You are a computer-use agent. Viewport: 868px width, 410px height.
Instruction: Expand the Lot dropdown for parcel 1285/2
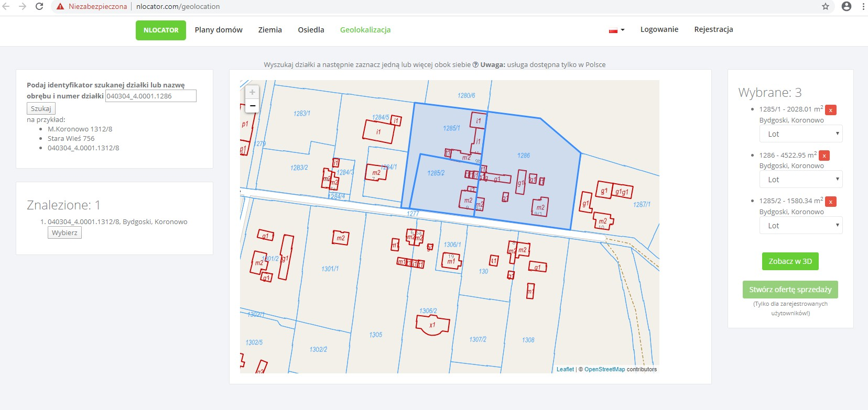pyautogui.click(x=801, y=226)
